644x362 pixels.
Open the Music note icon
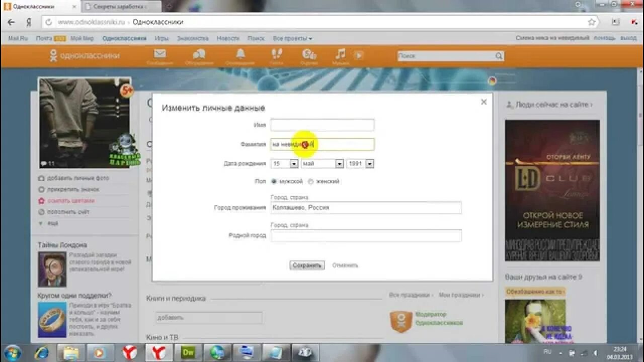pyautogui.click(x=341, y=54)
